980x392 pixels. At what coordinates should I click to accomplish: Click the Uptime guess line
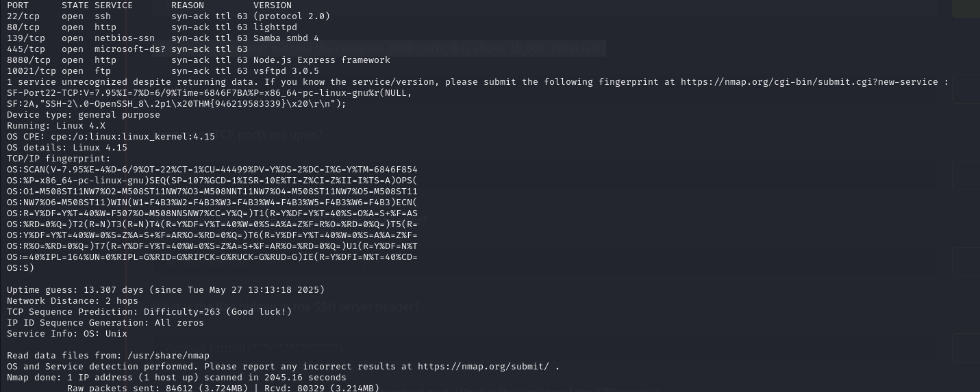(x=166, y=290)
